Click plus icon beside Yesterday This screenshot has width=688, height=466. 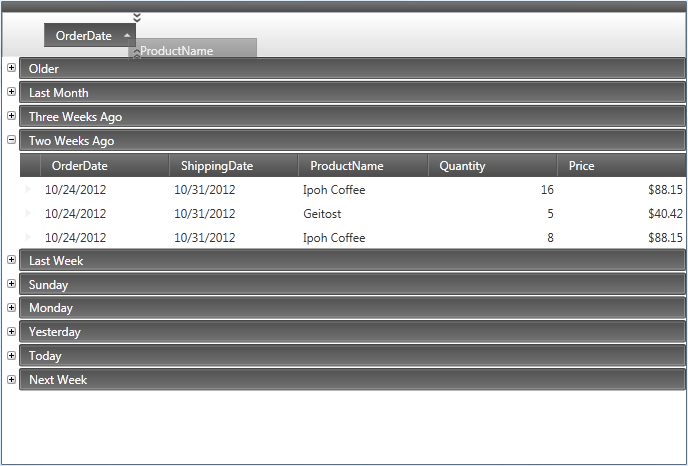11,331
